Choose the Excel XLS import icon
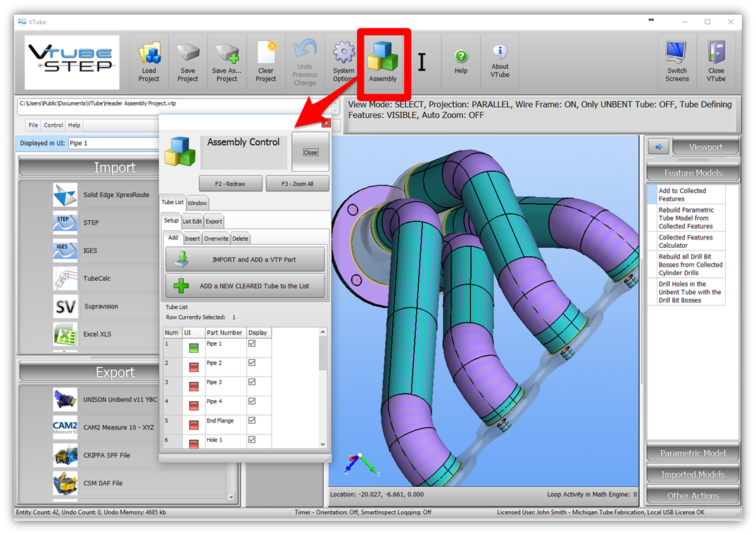Screen dimensions: 756x535 point(65,334)
